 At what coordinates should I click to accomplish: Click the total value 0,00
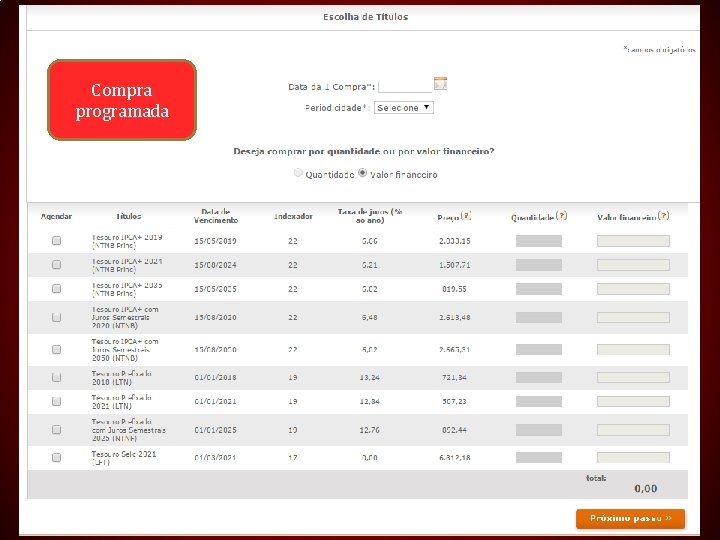[646, 489]
